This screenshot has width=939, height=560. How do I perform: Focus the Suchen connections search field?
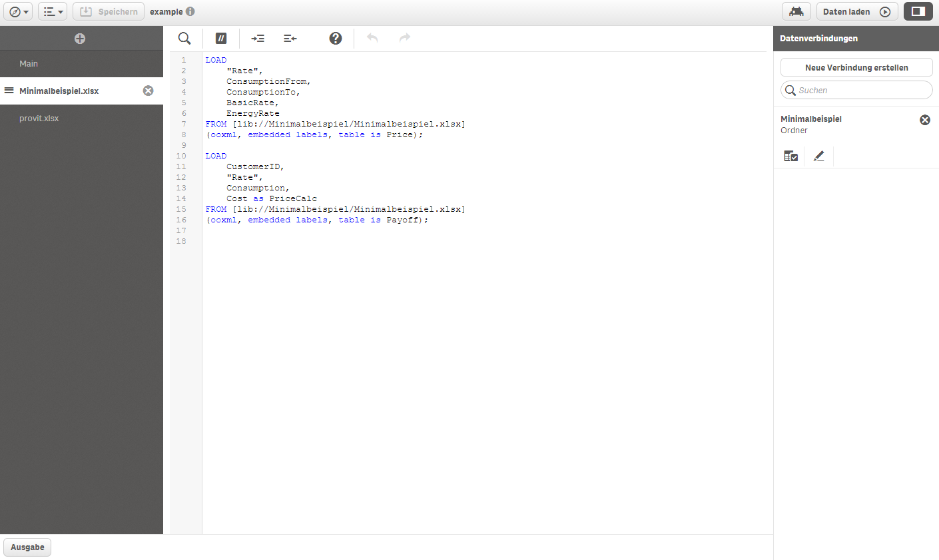[x=856, y=90]
